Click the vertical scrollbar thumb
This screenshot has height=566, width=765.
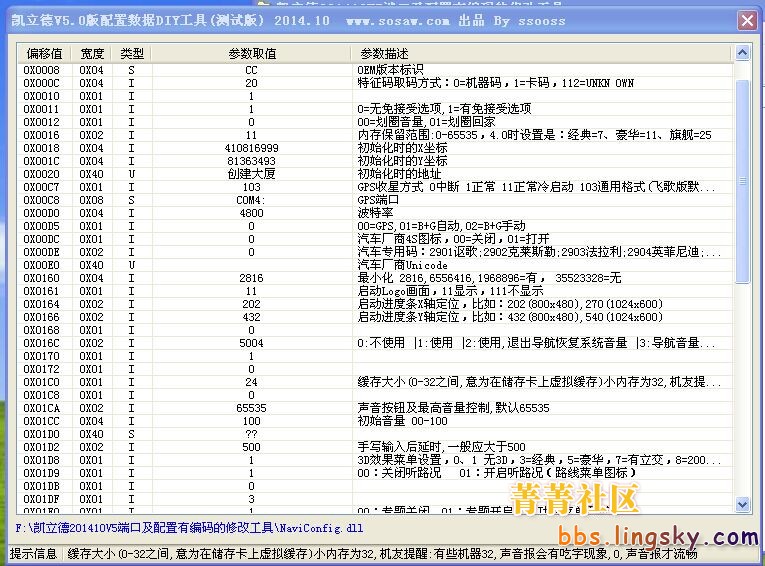[742, 180]
